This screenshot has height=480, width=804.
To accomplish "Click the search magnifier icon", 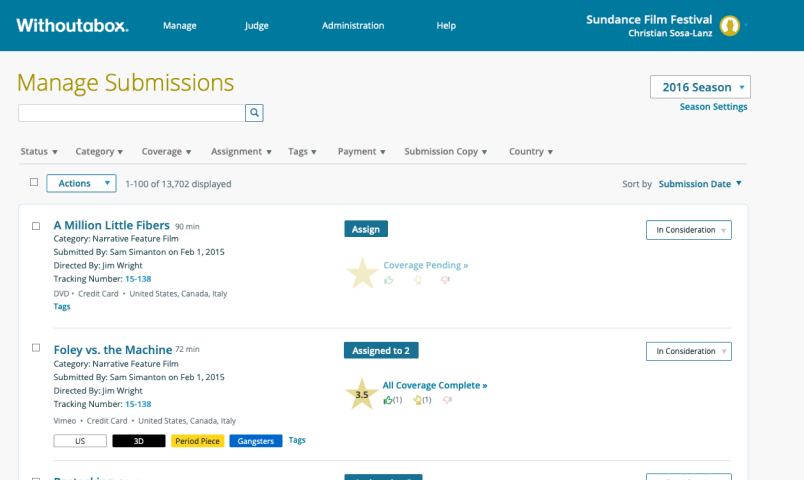I will [x=255, y=113].
